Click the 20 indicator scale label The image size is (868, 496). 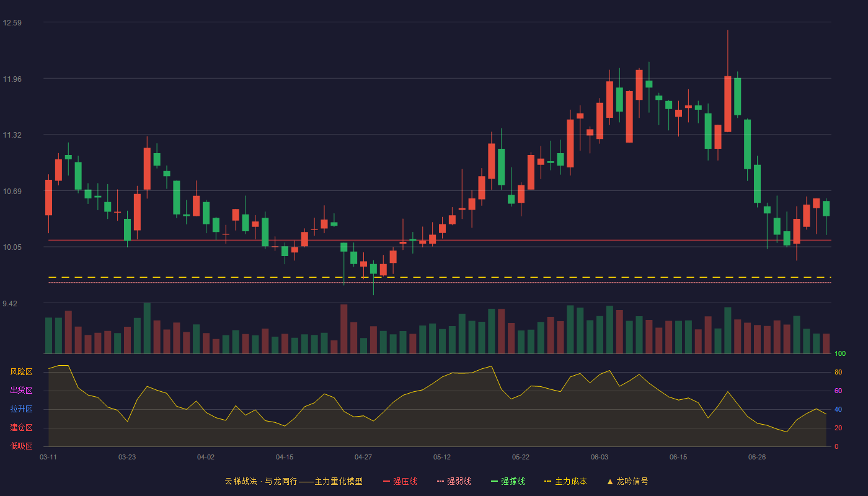coord(838,428)
